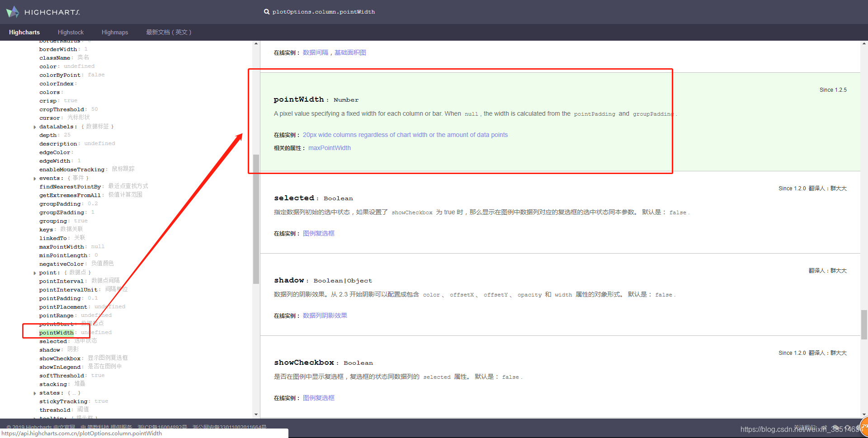Select showInLegend in the options tree
This screenshot has width=868, height=438.
[x=60, y=367]
